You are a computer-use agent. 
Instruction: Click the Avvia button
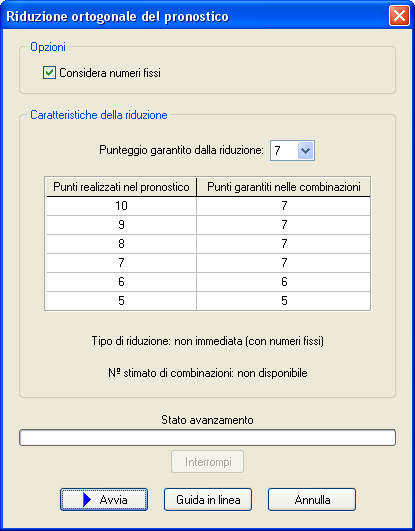104,500
